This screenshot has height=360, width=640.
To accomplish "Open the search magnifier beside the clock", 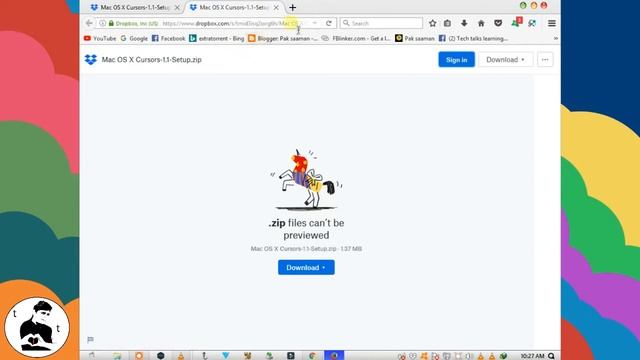I will tap(551, 356).
